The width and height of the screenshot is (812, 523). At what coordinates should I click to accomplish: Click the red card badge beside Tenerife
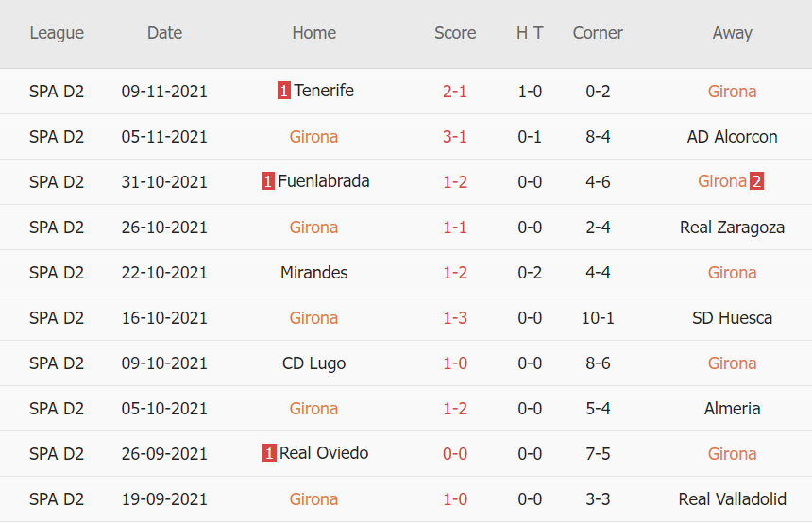[x=283, y=91]
